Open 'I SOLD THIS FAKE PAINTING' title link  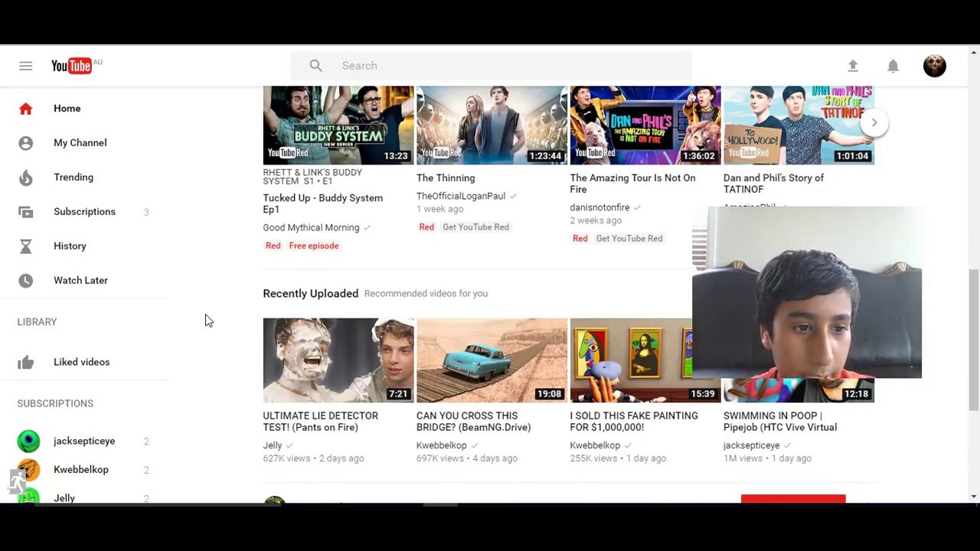634,422
